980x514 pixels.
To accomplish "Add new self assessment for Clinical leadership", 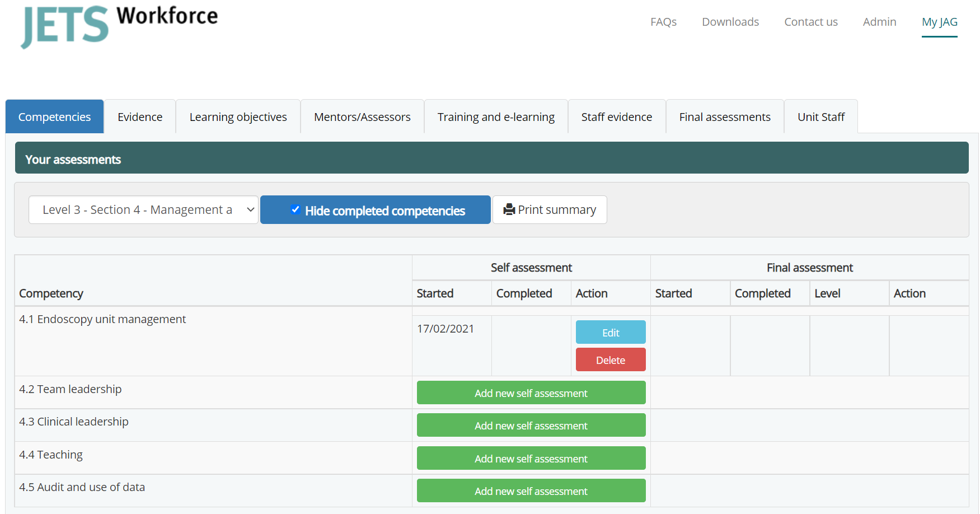I will tap(531, 426).
